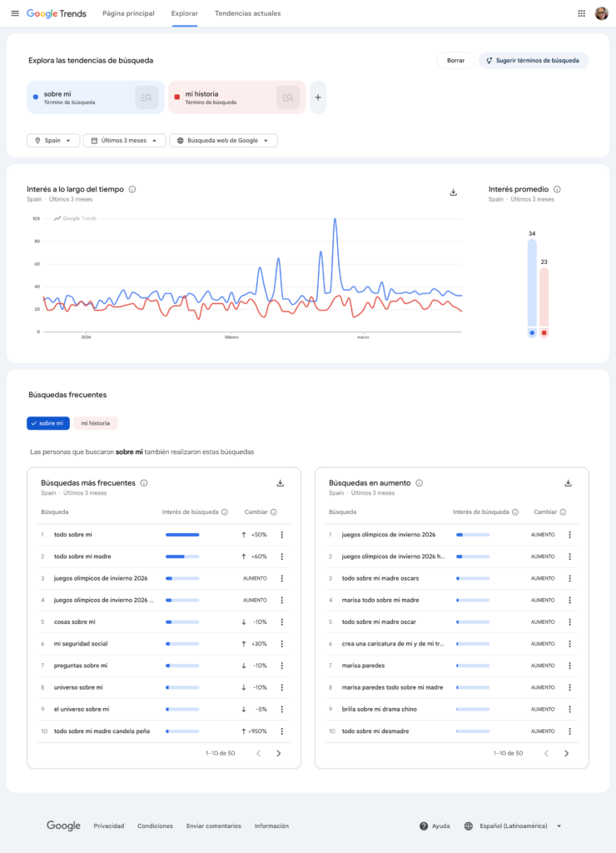Open 'todo sobre mi madre oscars' query

tap(380, 578)
